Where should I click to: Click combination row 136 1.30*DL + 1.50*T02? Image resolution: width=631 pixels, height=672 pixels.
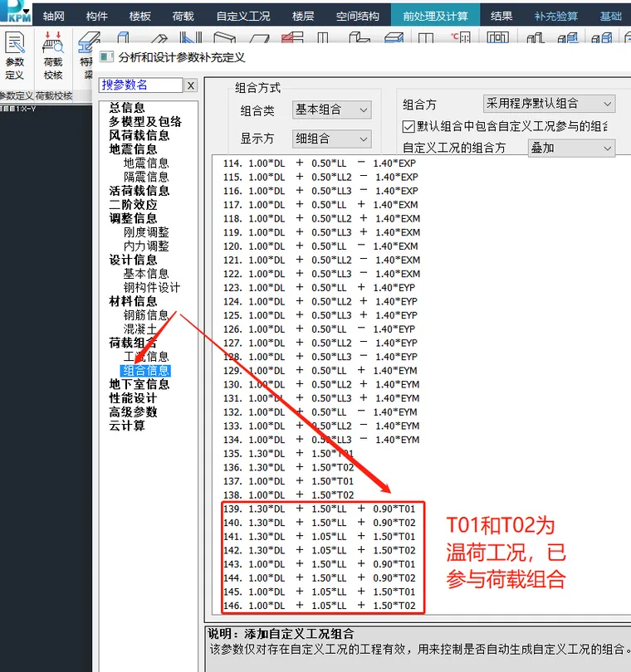288,467
